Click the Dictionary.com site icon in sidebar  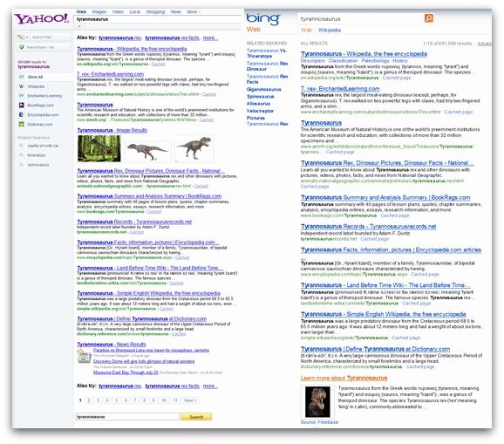22,124
